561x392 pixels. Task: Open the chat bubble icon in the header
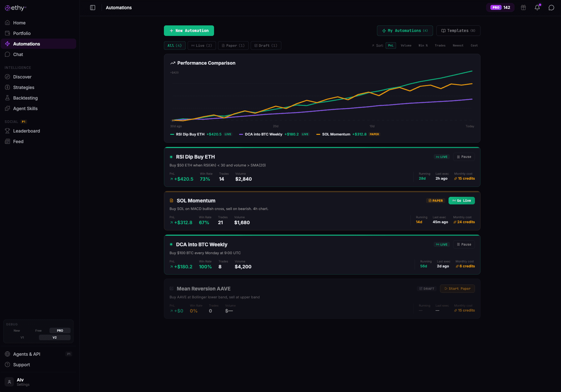(x=551, y=7)
